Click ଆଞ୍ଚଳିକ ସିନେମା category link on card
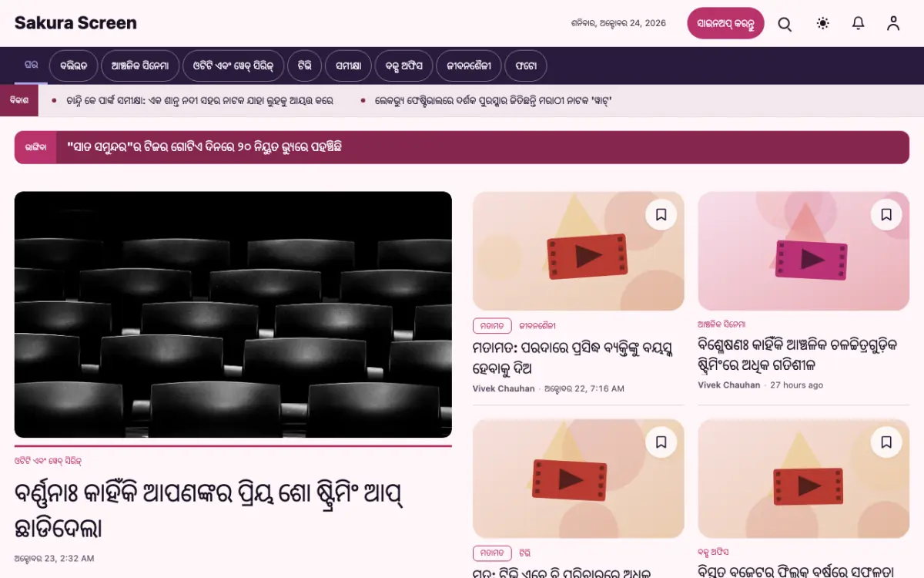 click(721, 324)
